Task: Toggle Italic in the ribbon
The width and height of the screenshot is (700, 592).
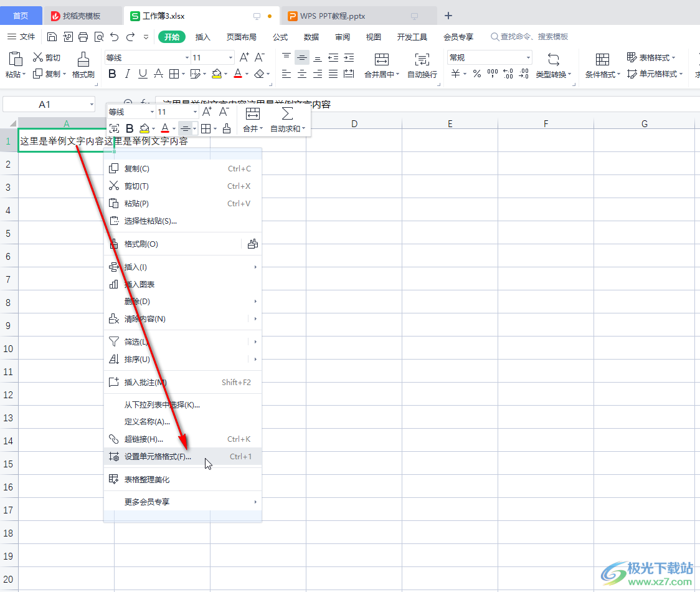Action: (x=128, y=74)
